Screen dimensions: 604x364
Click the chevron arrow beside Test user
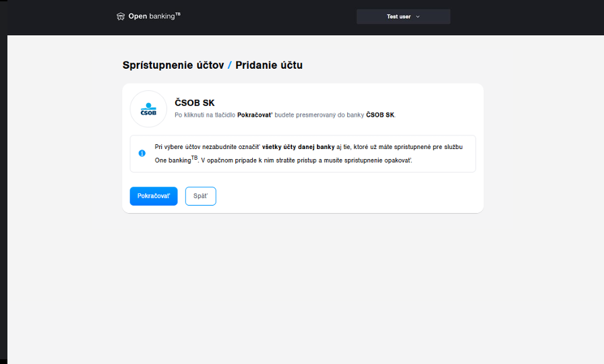pyautogui.click(x=417, y=17)
